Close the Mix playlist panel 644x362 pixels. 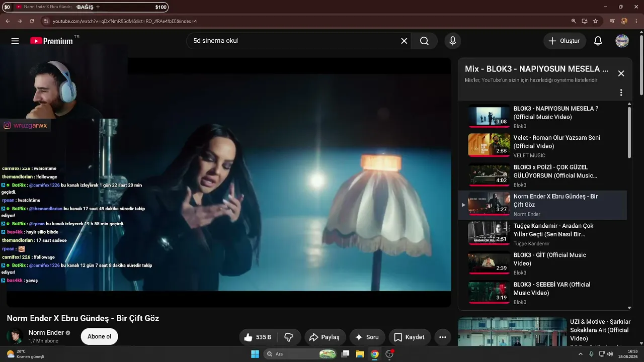click(x=621, y=73)
